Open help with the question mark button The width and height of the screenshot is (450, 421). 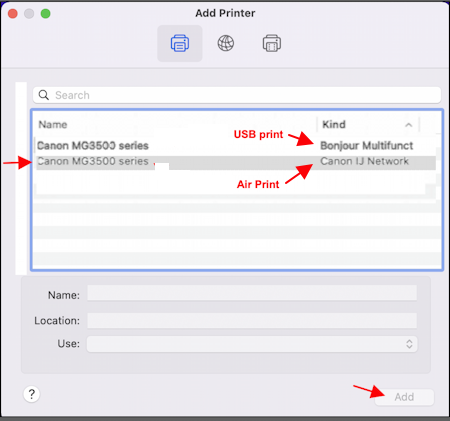(x=32, y=394)
